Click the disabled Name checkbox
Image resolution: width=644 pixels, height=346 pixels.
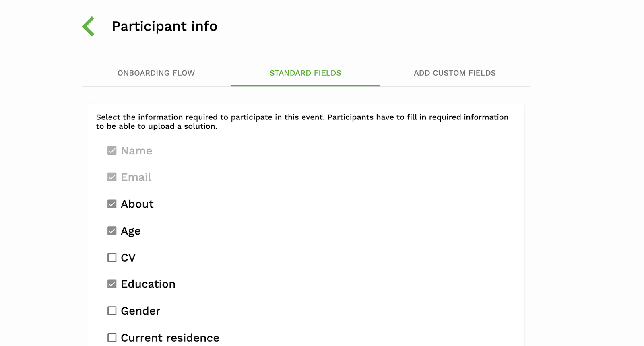click(x=112, y=151)
